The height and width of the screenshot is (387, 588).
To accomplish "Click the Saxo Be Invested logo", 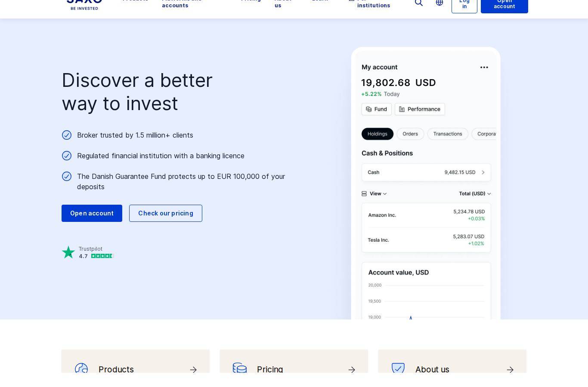I will tap(84, 4).
